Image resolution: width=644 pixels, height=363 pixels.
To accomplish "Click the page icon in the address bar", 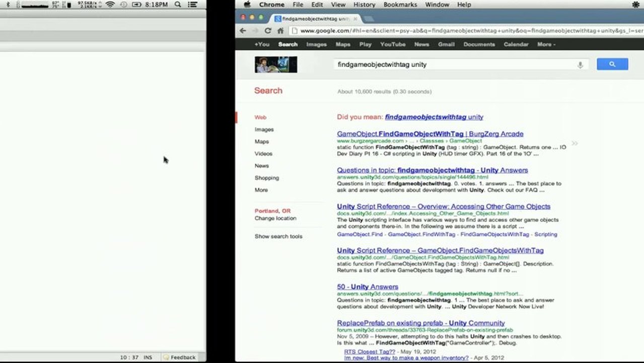I will pos(295,31).
